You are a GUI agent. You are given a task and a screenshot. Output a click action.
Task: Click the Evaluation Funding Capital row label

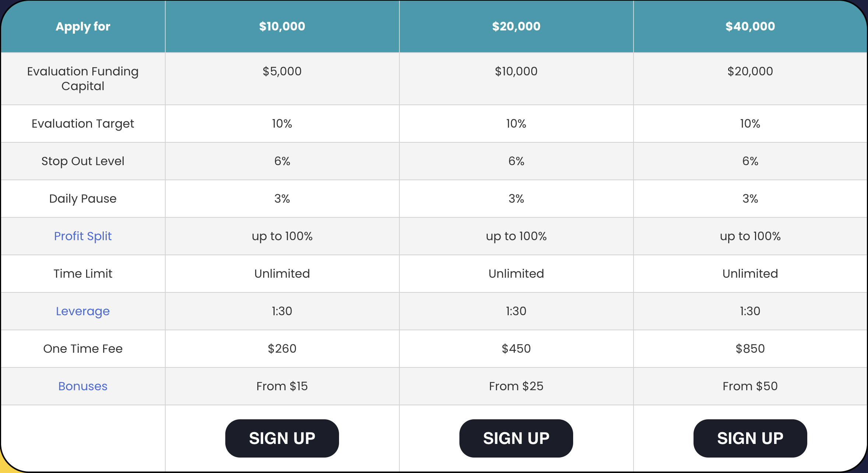[x=83, y=79]
